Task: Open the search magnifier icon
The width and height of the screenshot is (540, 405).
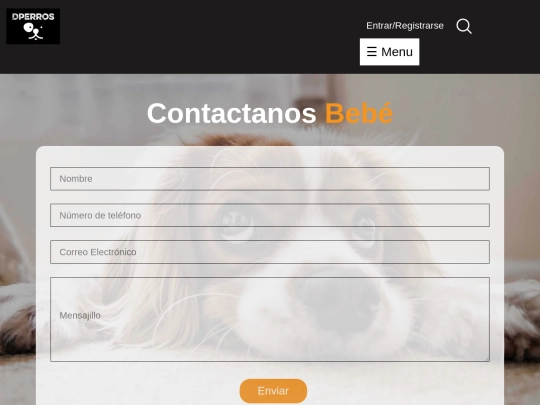Action: 464,26
